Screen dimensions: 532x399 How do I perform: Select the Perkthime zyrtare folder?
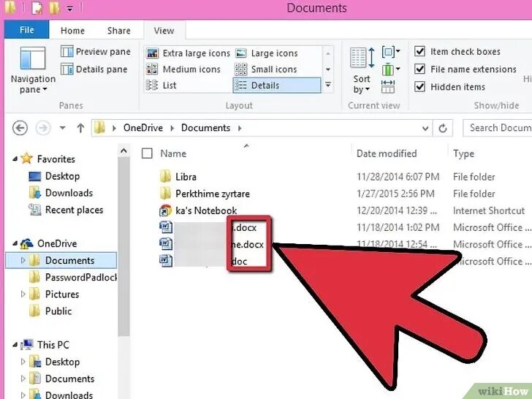(213, 194)
